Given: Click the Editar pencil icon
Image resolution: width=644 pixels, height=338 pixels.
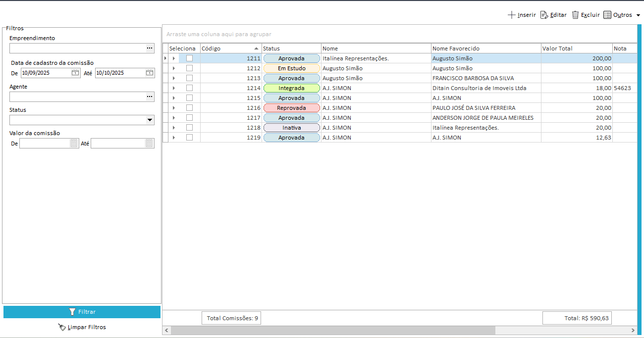Looking at the screenshot, I should tap(544, 15).
